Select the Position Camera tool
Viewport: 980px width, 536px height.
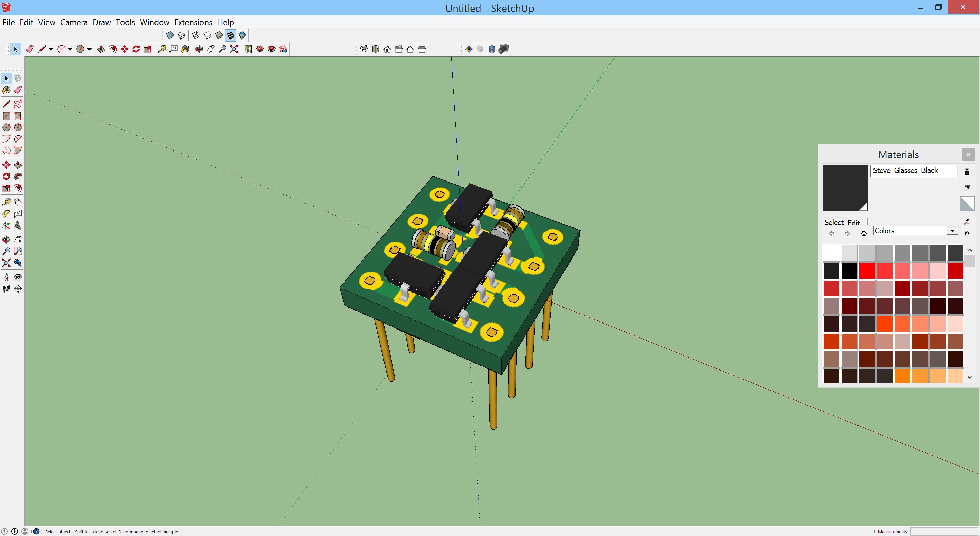(6, 277)
